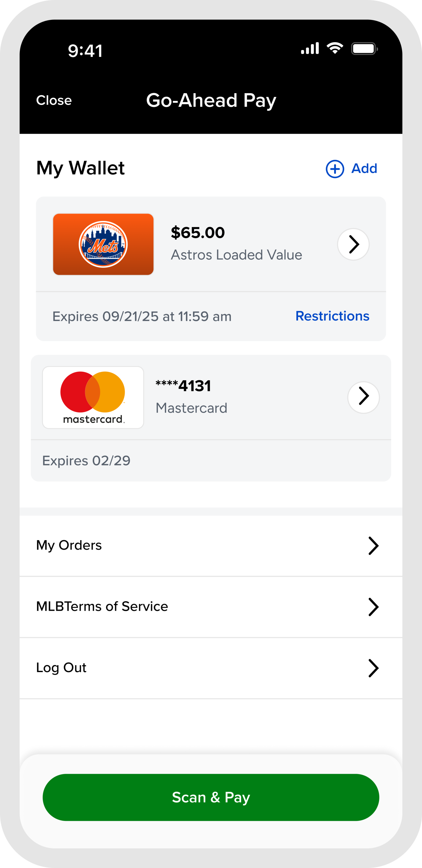Open details arrow for $65.00 loaded value
The image size is (422, 868).
pos(353,244)
